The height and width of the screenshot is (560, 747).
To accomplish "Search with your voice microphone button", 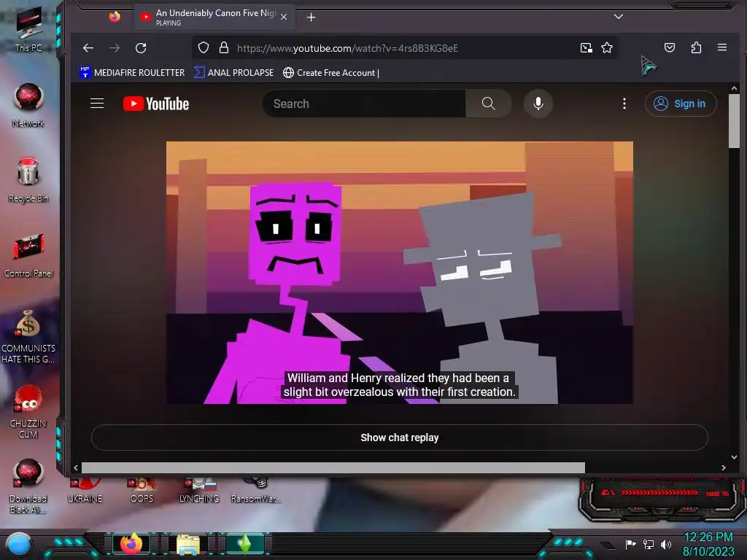I will [538, 104].
